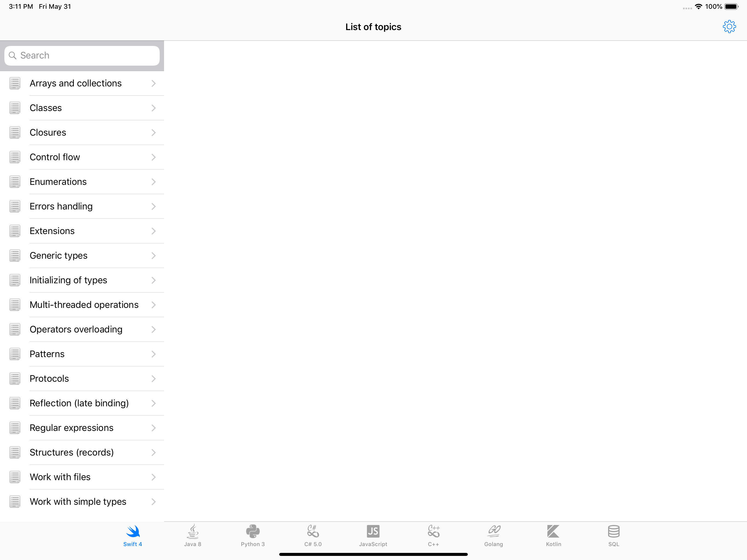The width and height of the screenshot is (747, 560).
Task: Expand chevron for Patterns topic
Action: (x=153, y=354)
